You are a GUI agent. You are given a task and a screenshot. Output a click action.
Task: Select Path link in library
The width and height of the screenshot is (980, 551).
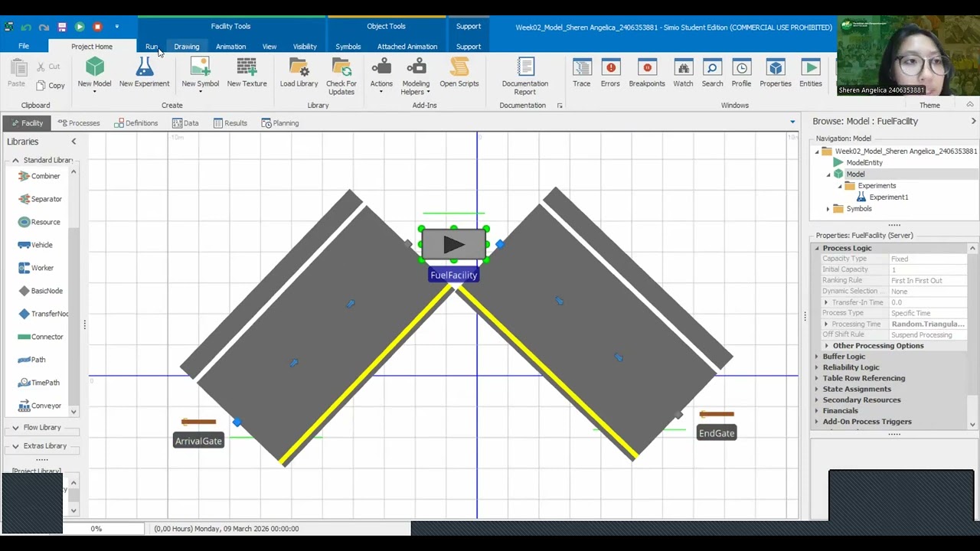[31, 360]
